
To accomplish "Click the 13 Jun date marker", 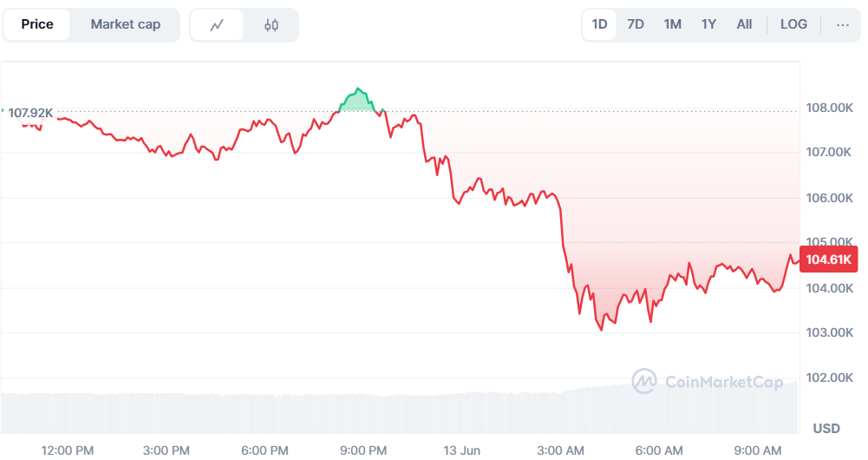I will (x=461, y=450).
